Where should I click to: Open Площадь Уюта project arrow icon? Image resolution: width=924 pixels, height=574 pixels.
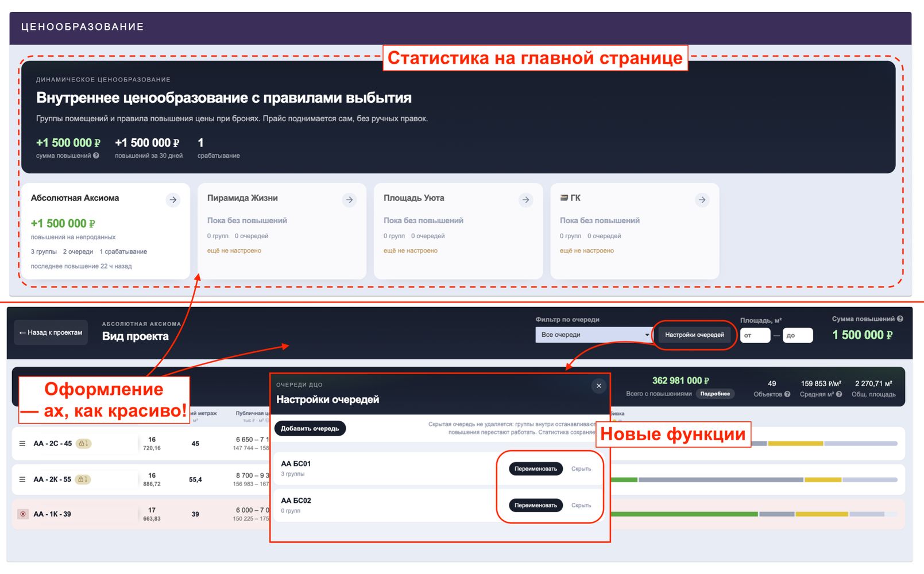click(x=525, y=200)
